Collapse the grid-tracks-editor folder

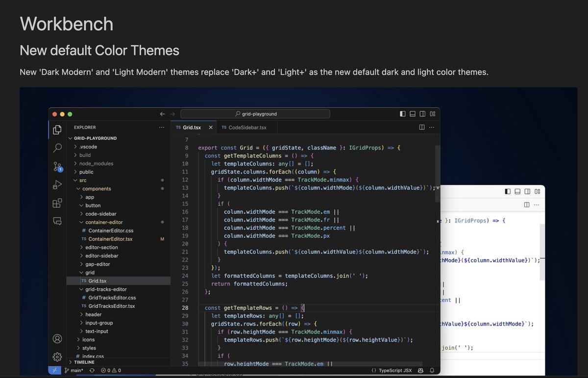[118, 289]
